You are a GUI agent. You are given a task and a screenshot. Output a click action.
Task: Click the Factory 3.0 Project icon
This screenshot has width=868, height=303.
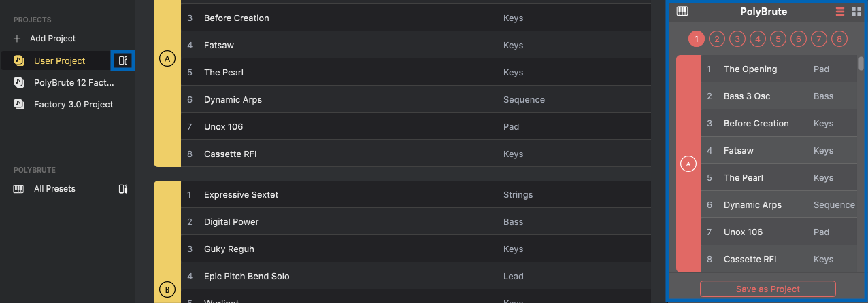tap(19, 104)
